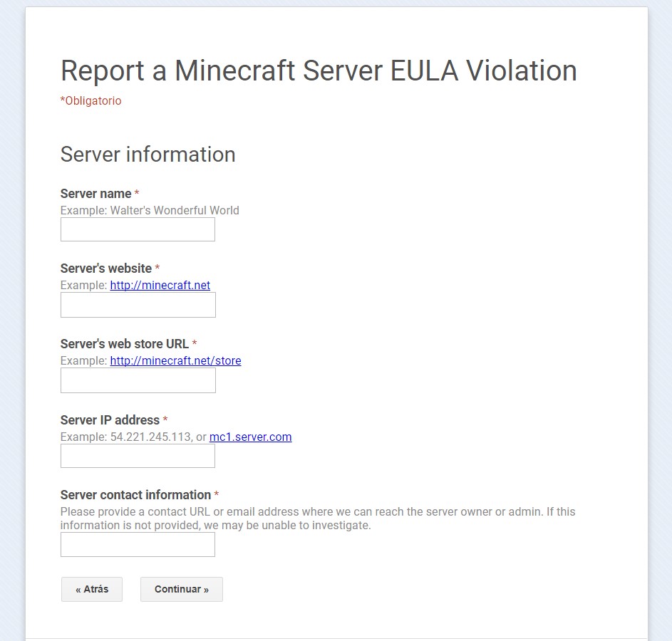Click the Server name input field
The width and height of the screenshot is (672, 641).
[138, 229]
